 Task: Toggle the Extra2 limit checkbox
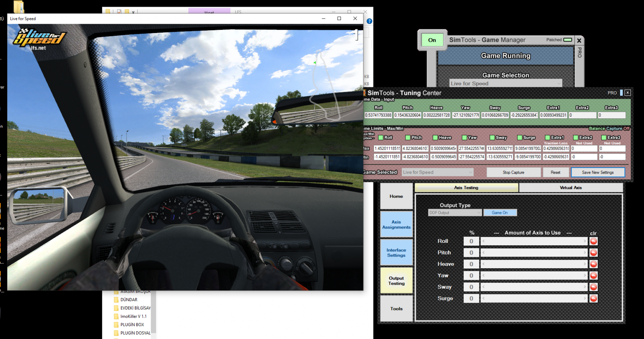tap(576, 138)
